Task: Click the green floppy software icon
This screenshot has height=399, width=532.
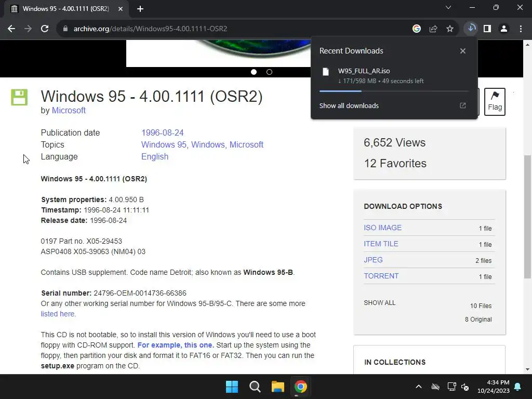Action: click(19, 97)
